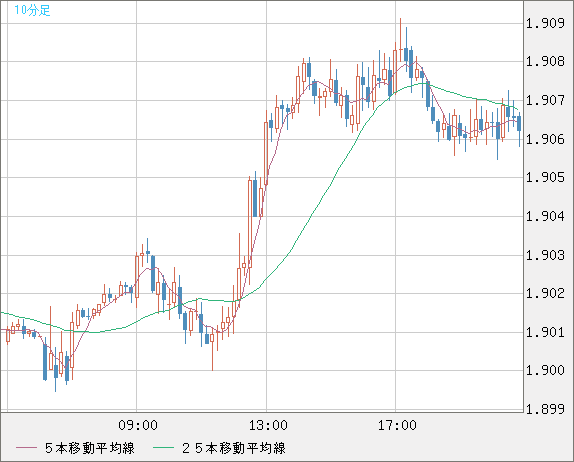Click the 13:00 time axis label
This screenshot has height=462, width=574.
tap(268, 425)
